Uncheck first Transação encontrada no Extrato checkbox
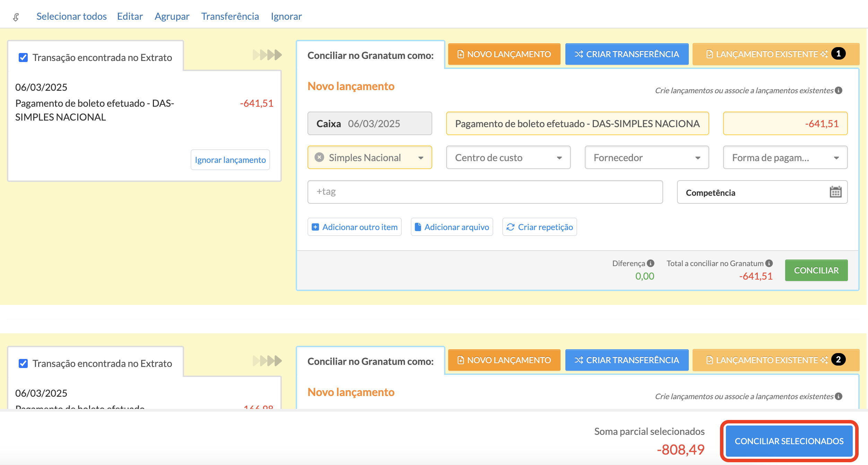Screen dimensions: 868x465 point(23,58)
